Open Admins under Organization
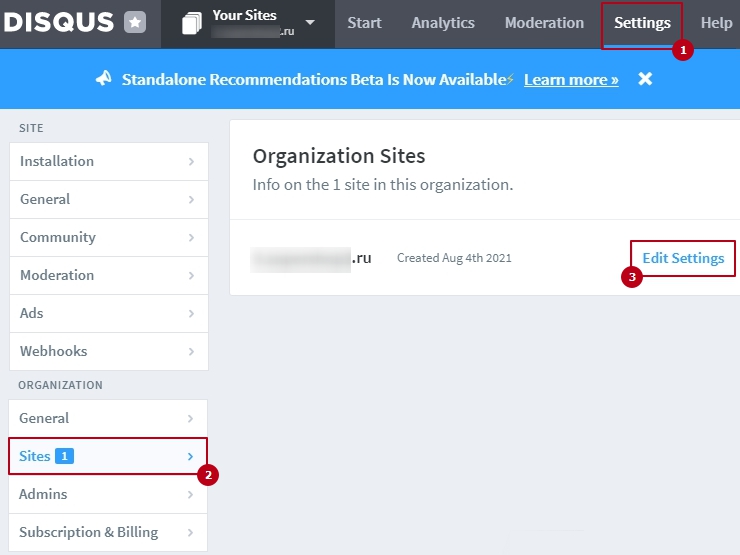740x555 pixels. [44, 494]
